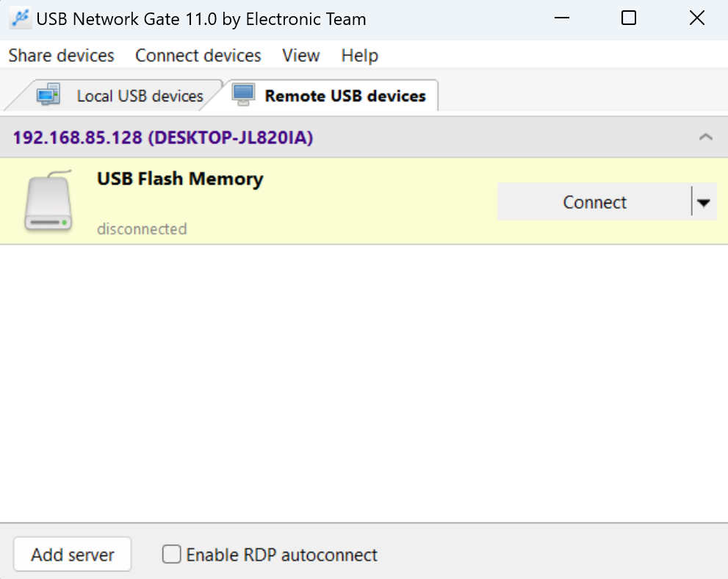Enable RDP autoconnect checkbox
This screenshot has height=579, width=728.
(171, 555)
